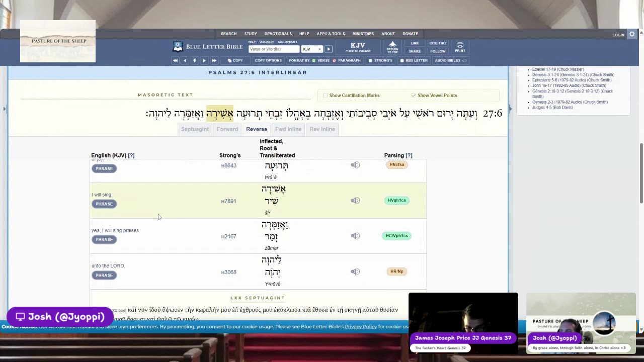Image resolution: width=644 pixels, height=362 pixels.
Task: Open Strong's H3068 link
Action: [x=228, y=272]
